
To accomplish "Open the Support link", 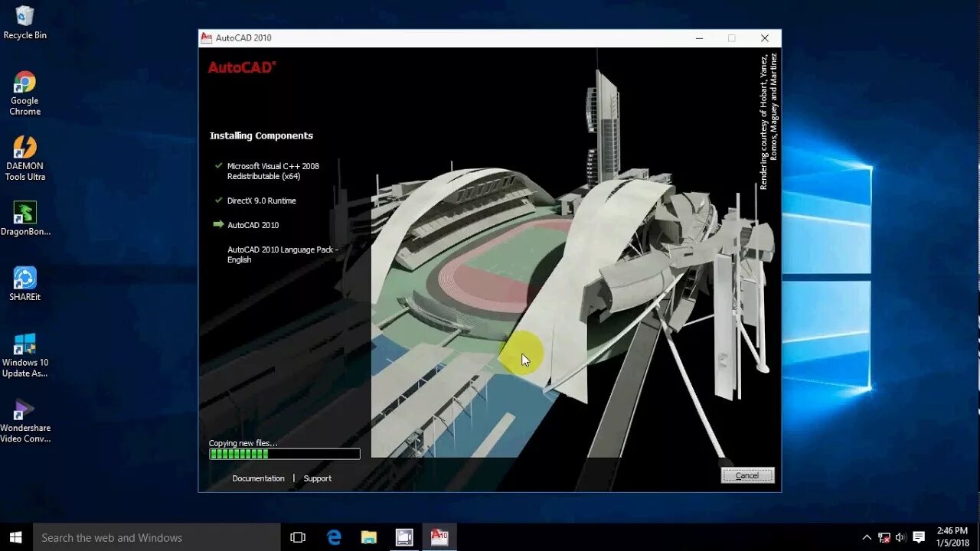I will pyautogui.click(x=317, y=478).
